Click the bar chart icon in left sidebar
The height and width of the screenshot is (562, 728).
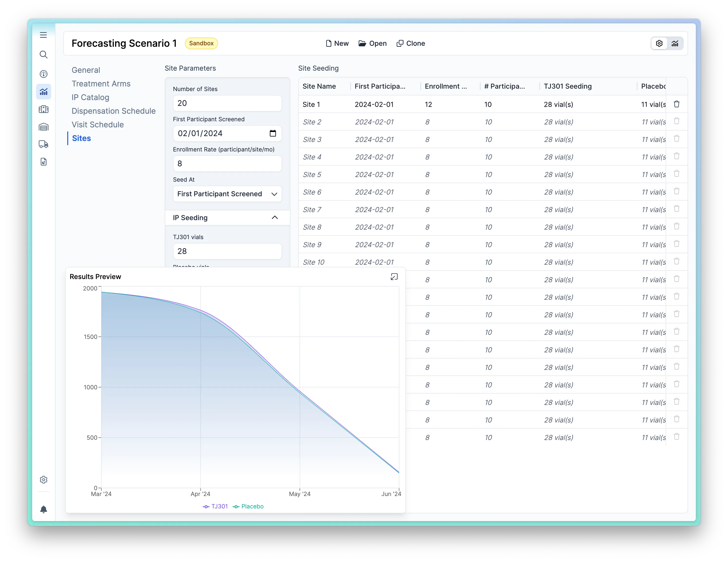point(44,92)
